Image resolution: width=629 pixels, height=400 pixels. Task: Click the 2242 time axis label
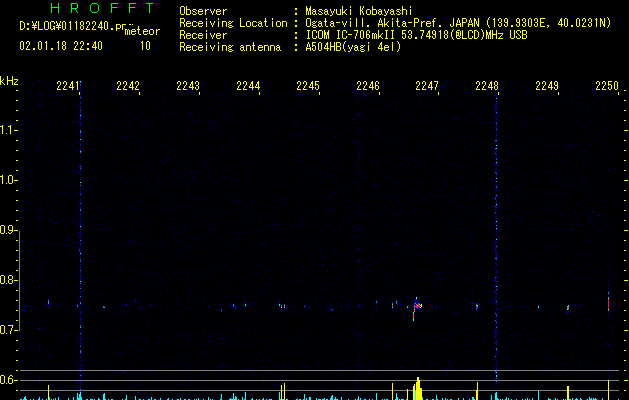128,85
